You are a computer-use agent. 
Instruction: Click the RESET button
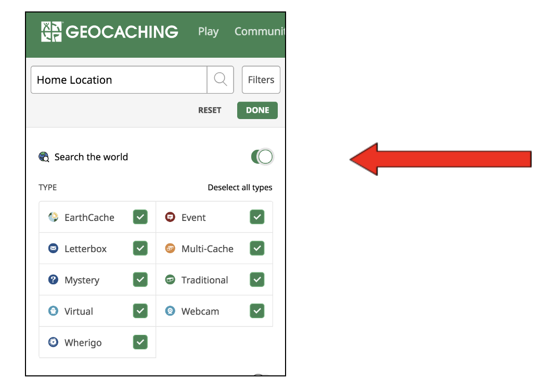tap(210, 110)
